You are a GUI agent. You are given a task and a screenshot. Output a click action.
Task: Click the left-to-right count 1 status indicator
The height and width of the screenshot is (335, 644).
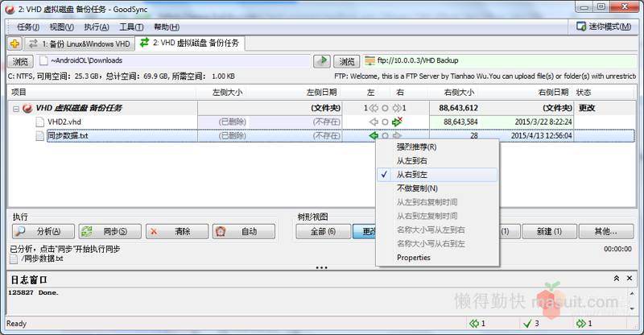[584, 324]
